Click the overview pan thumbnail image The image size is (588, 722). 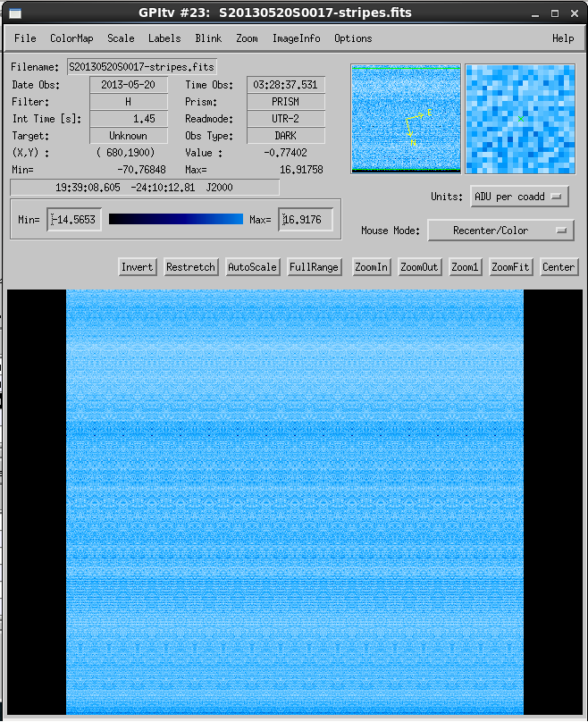coord(406,118)
